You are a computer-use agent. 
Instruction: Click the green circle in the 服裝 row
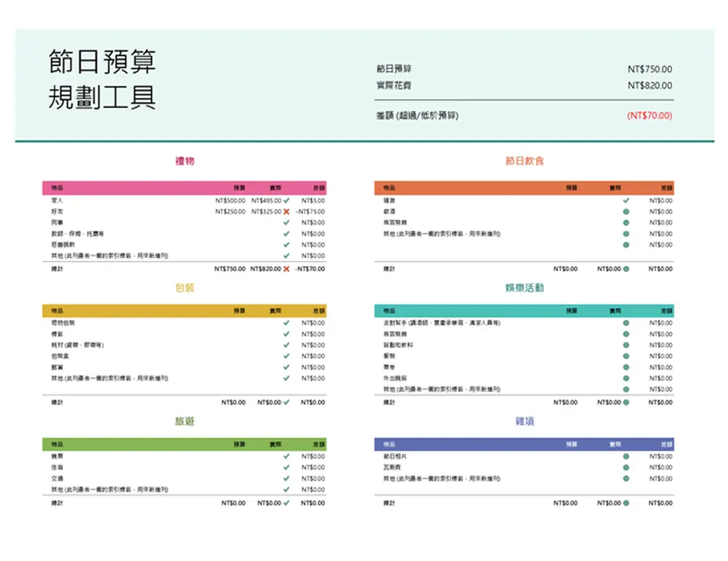click(626, 356)
